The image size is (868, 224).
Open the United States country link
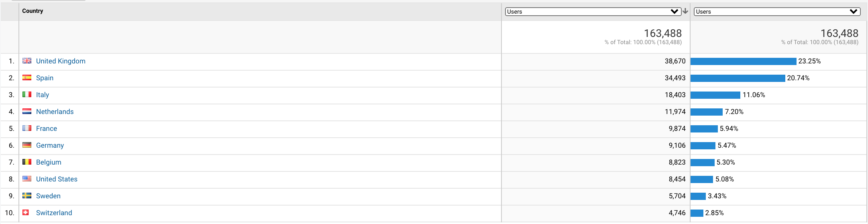point(57,179)
